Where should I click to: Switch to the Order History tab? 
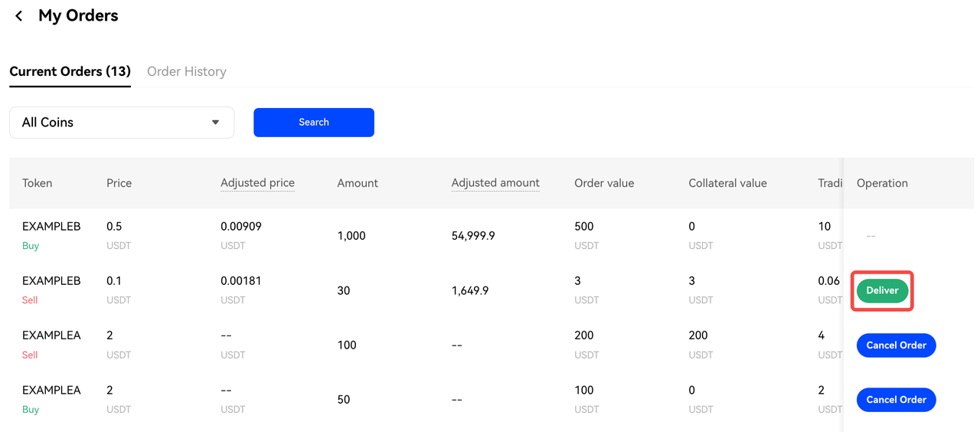(x=186, y=71)
